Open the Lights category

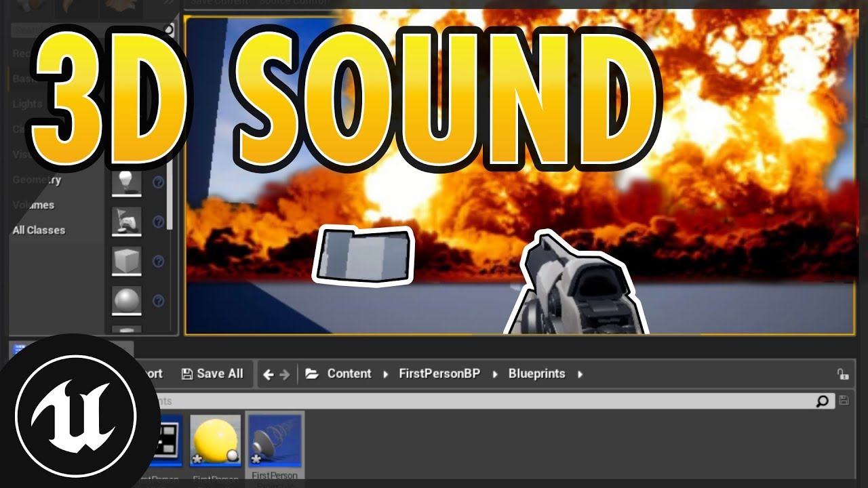coord(27,104)
